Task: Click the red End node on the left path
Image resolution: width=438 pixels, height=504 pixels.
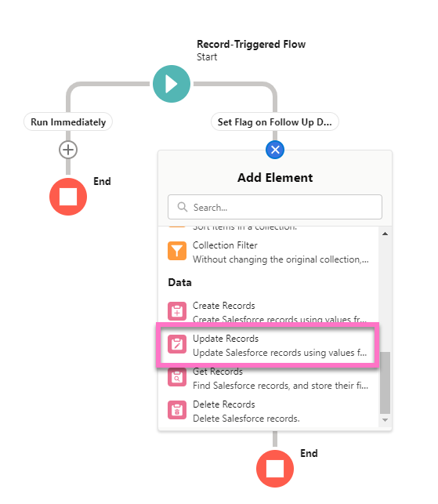Action: click(68, 197)
